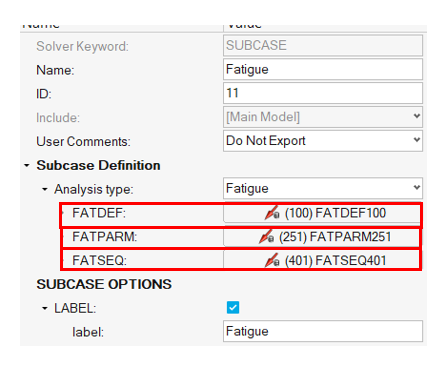Screen dimensions: 444x373
Task: Select the (401) FATSEQ401 entity value
Action: point(335,260)
